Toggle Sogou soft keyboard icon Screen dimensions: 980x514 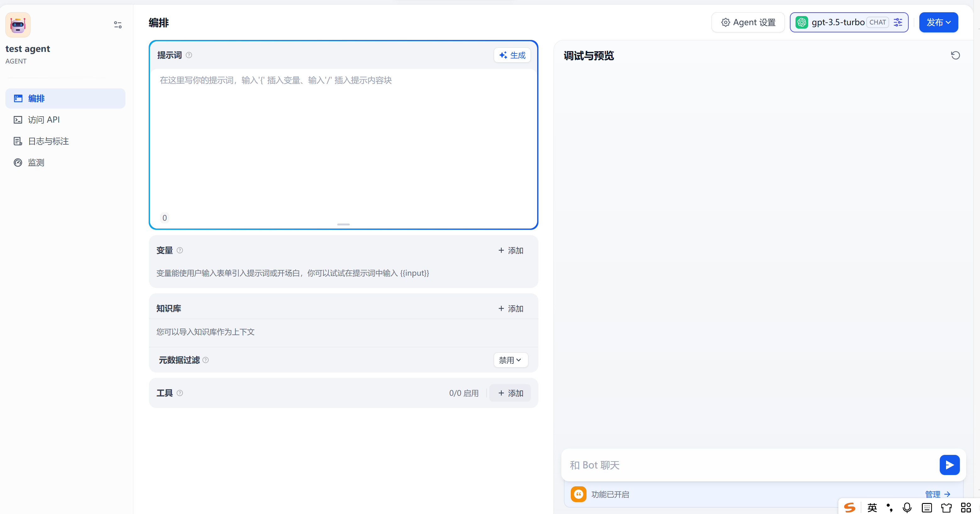(x=927, y=507)
